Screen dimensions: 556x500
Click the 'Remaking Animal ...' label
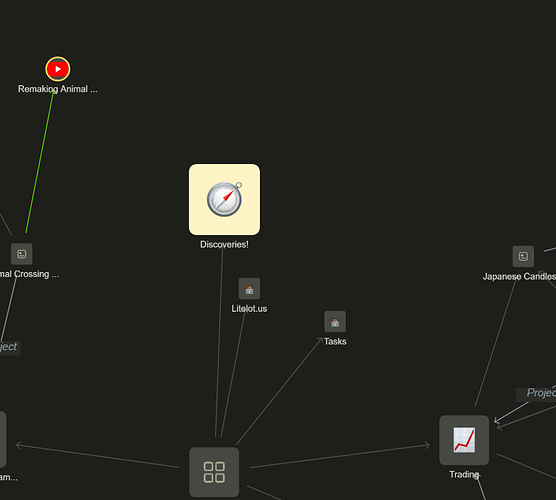pos(58,89)
